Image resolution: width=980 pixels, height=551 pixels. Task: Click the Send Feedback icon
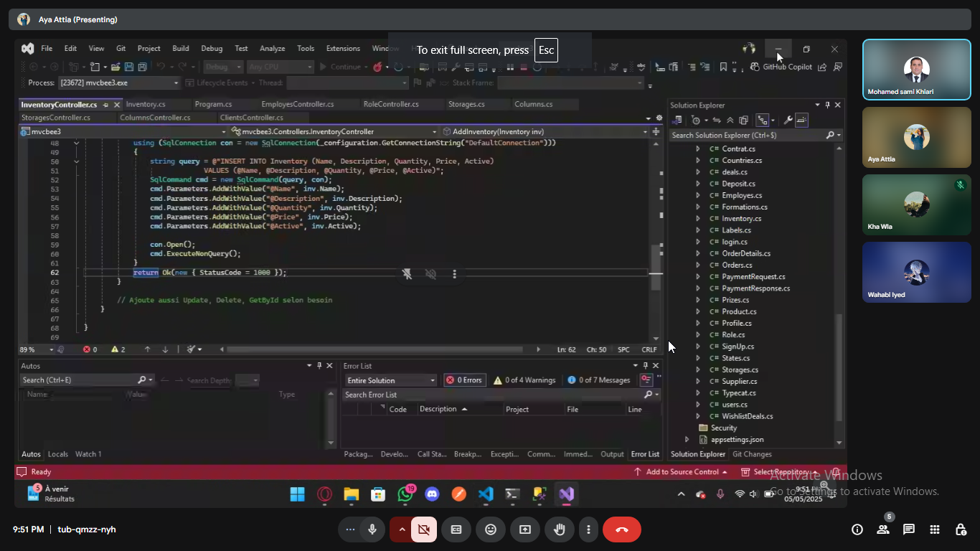(x=837, y=67)
